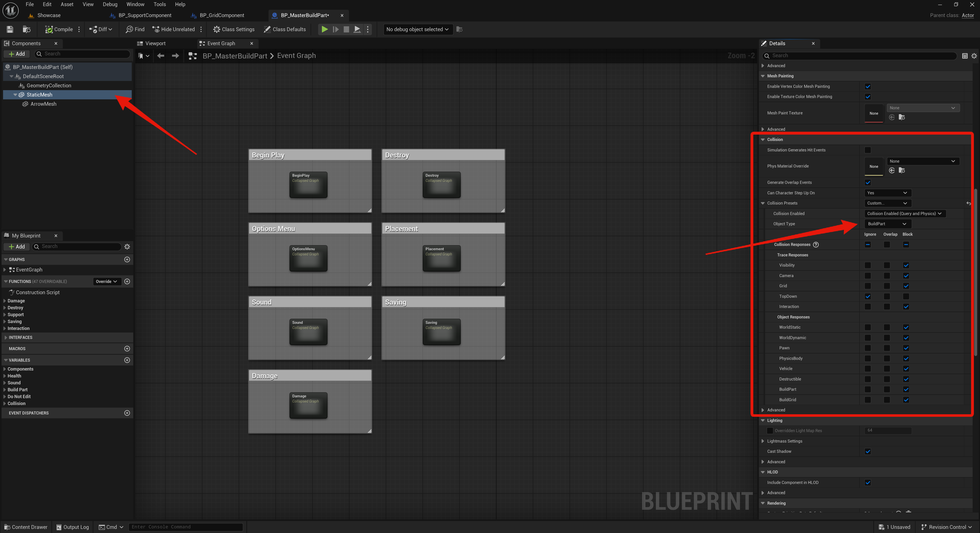Click Add button in Components panel
The height and width of the screenshot is (533, 980).
point(17,54)
